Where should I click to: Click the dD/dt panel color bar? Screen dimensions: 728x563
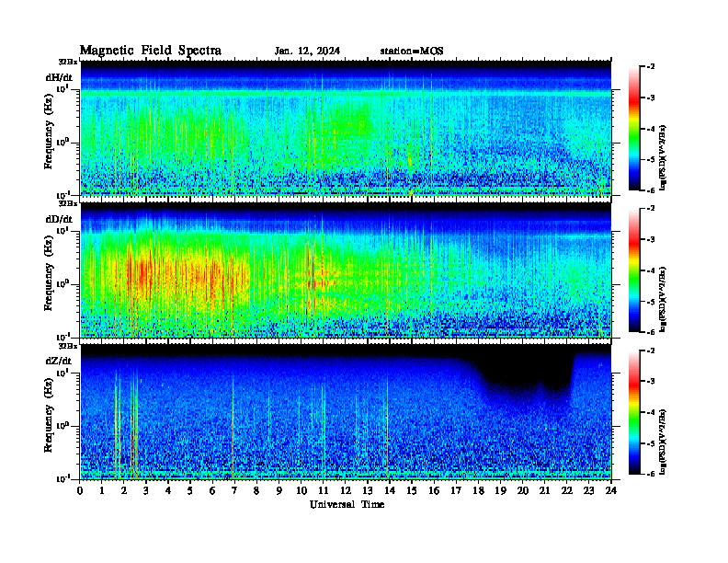click(634, 270)
